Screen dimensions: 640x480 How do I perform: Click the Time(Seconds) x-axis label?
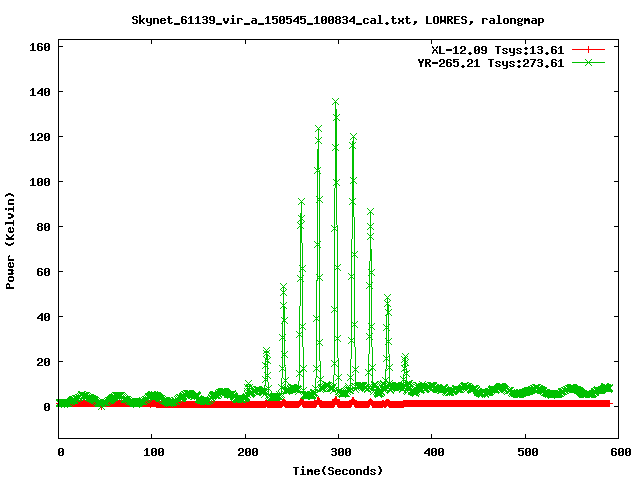click(x=338, y=470)
